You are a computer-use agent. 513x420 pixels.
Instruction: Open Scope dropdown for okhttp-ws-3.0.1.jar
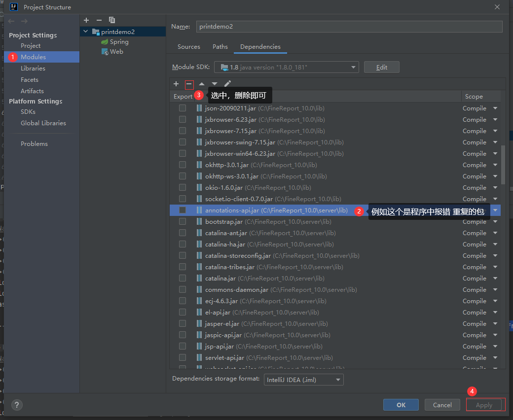pyautogui.click(x=495, y=176)
